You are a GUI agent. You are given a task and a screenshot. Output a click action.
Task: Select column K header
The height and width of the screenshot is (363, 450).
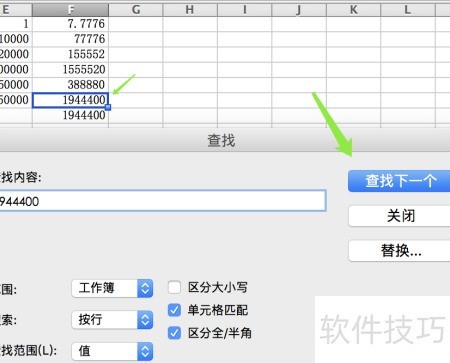click(353, 10)
